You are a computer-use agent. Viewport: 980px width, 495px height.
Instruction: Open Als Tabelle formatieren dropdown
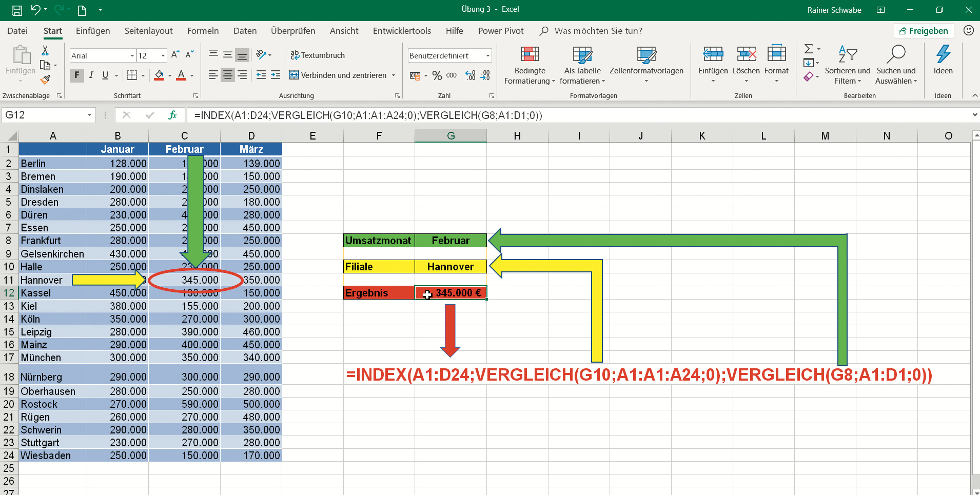582,65
